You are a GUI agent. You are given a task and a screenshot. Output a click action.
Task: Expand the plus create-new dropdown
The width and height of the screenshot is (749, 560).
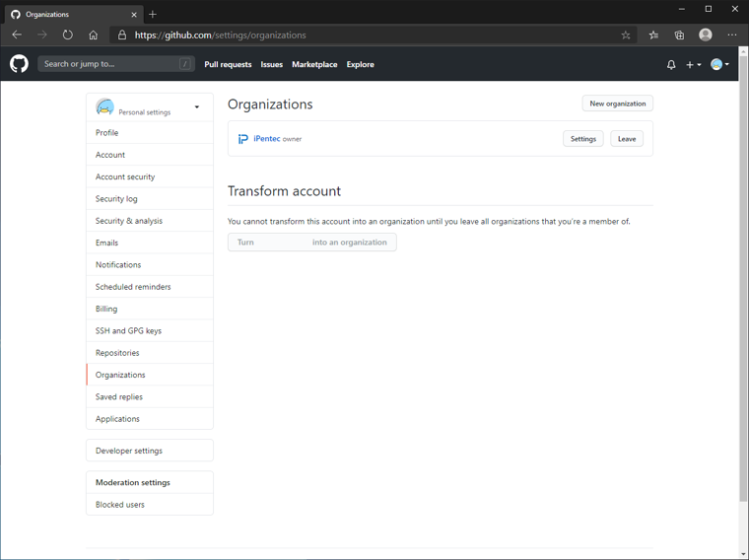click(x=694, y=64)
